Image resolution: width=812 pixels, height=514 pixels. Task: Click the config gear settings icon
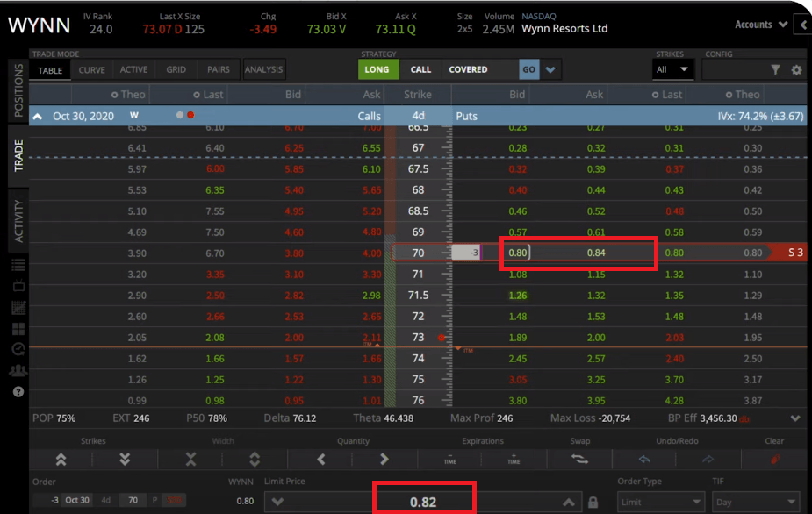tap(796, 70)
